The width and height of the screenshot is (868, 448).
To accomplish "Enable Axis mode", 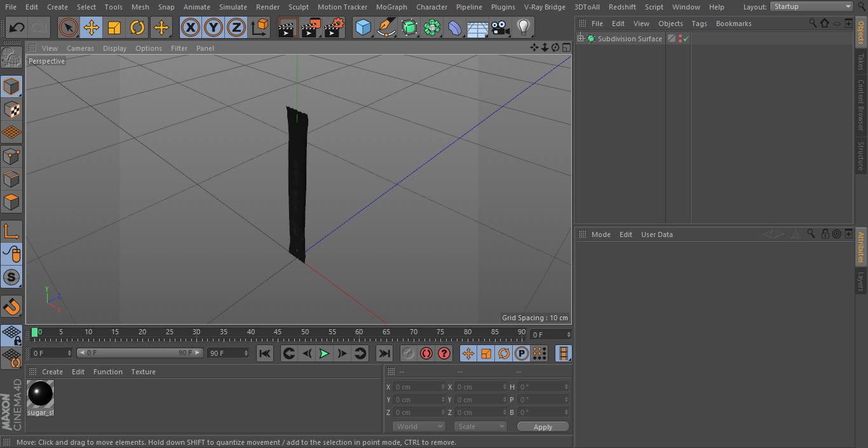I will tap(11, 231).
